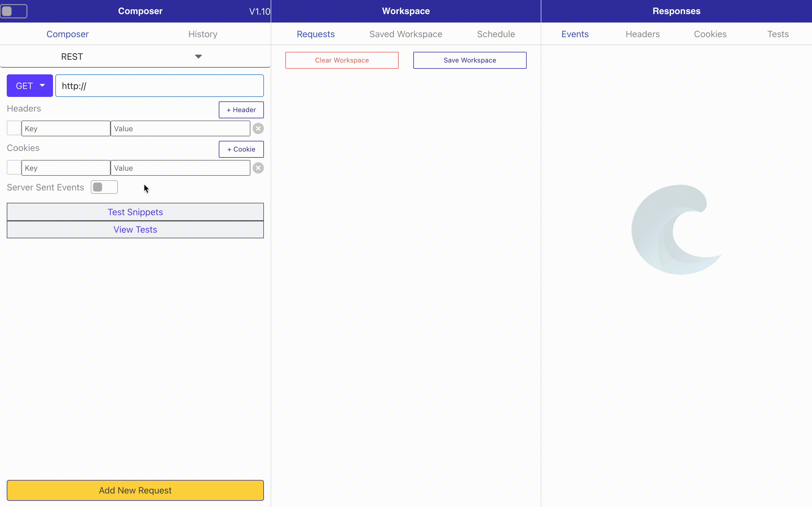
Task: Remove the header row with X icon
Action: coord(258,128)
